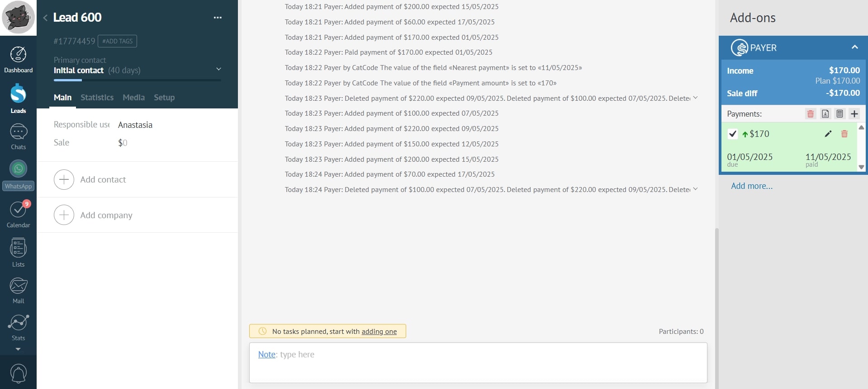
Task: Open Chats in the sidebar
Action: pyautogui.click(x=18, y=136)
